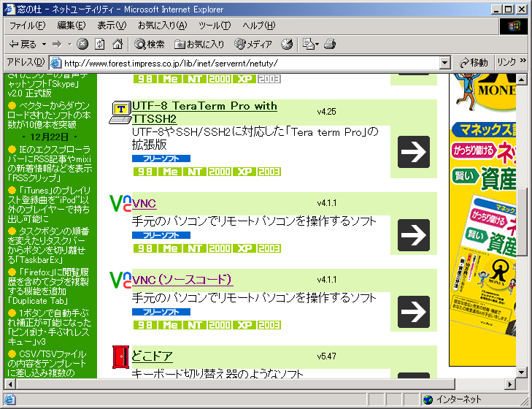Screen dimensions: 532x409
Task: Open the Forward history dropdown arrow
Action: tap(69, 44)
